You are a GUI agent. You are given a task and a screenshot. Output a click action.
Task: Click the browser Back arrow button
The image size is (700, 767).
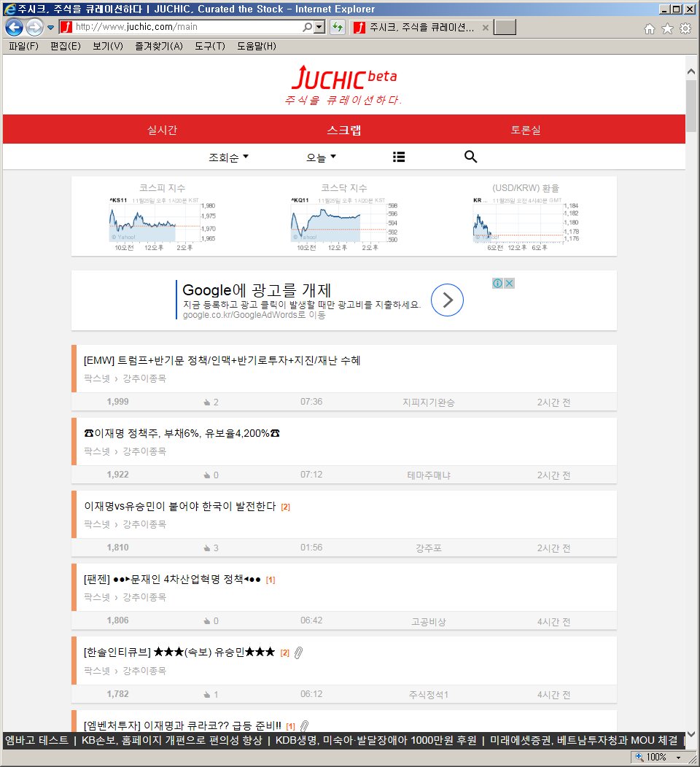coord(14,27)
